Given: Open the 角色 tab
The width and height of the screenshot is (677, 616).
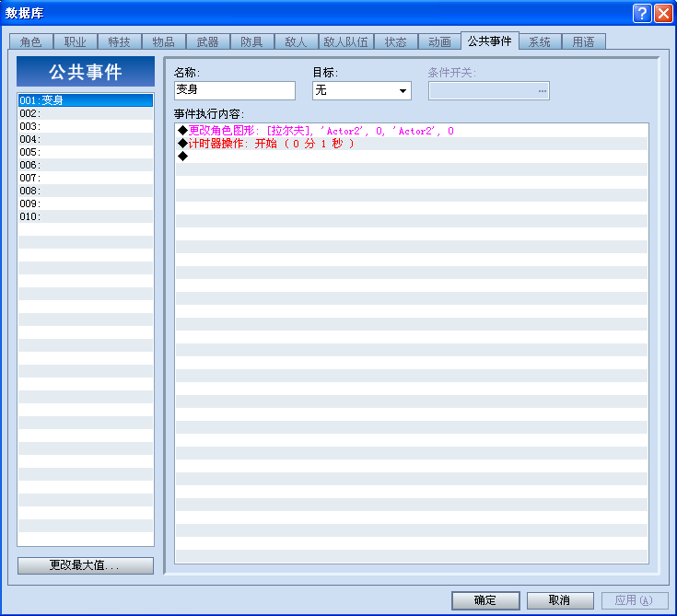Looking at the screenshot, I should 31,41.
